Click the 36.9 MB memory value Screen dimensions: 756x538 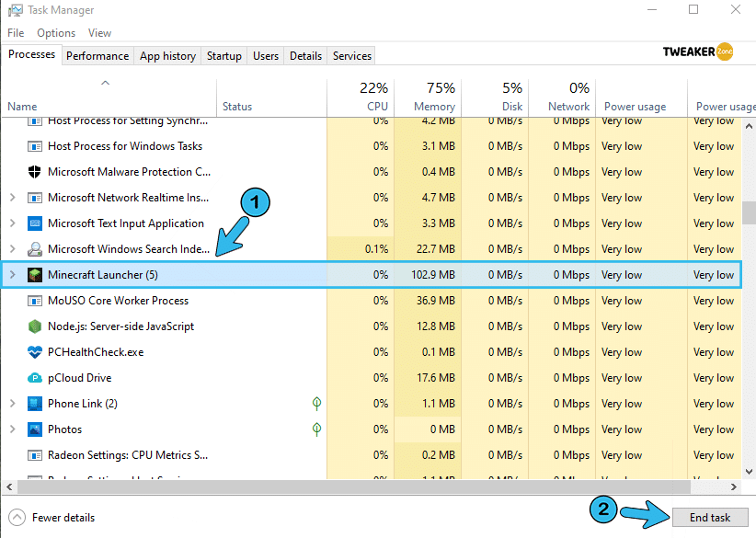click(x=436, y=301)
